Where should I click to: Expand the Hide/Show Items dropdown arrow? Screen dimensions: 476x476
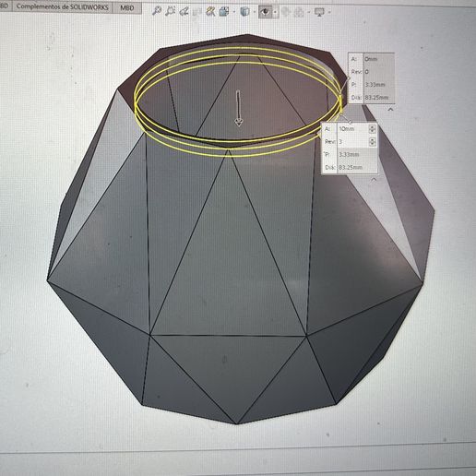pos(275,12)
